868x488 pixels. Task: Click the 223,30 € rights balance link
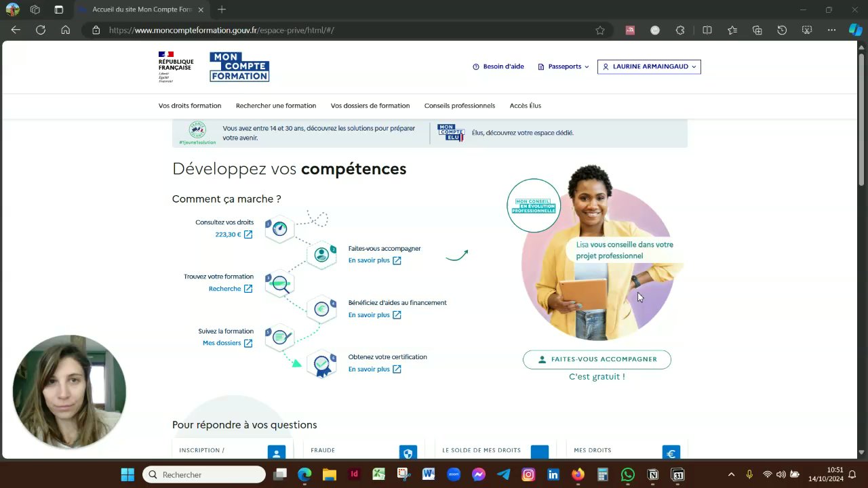(234, 235)
